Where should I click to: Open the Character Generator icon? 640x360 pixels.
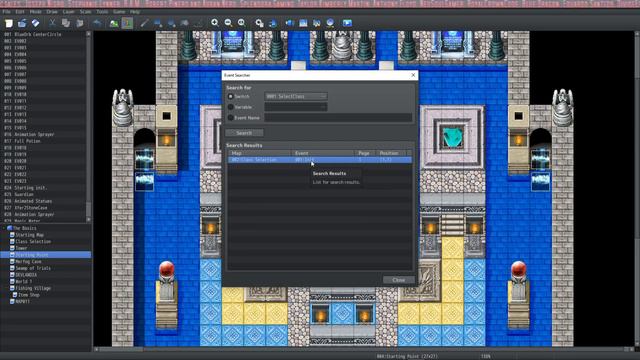pyautogui.click(x=317, y=23)
